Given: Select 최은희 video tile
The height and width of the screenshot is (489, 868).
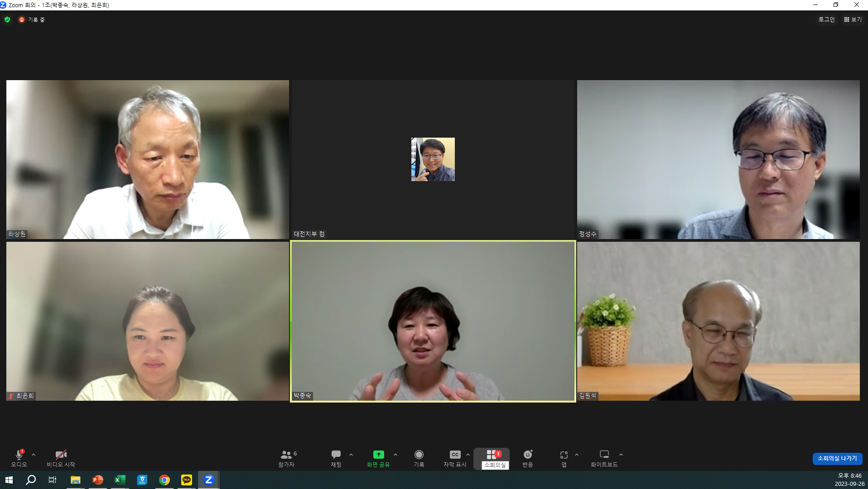Looking at the screenshot, I should (x=148, y=321).
